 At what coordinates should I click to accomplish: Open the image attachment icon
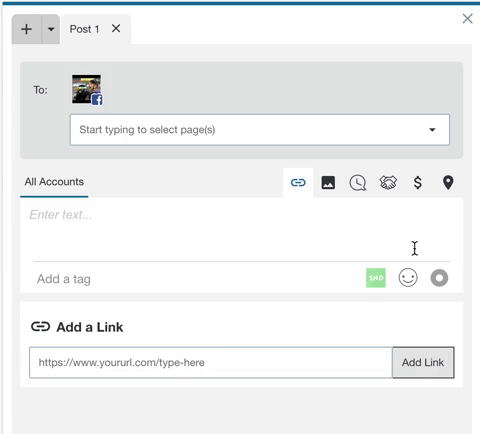(x=328, y=183)
